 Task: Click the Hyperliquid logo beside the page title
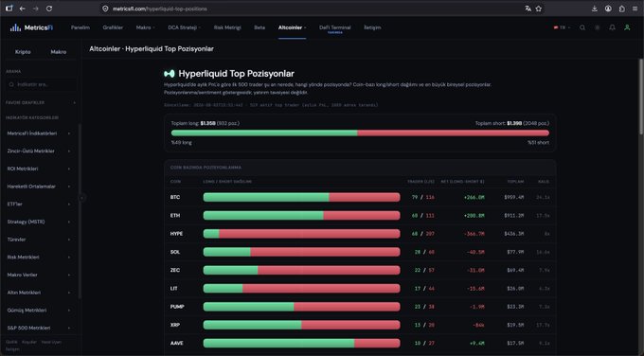pyautogui.click(x=170, y=74)
